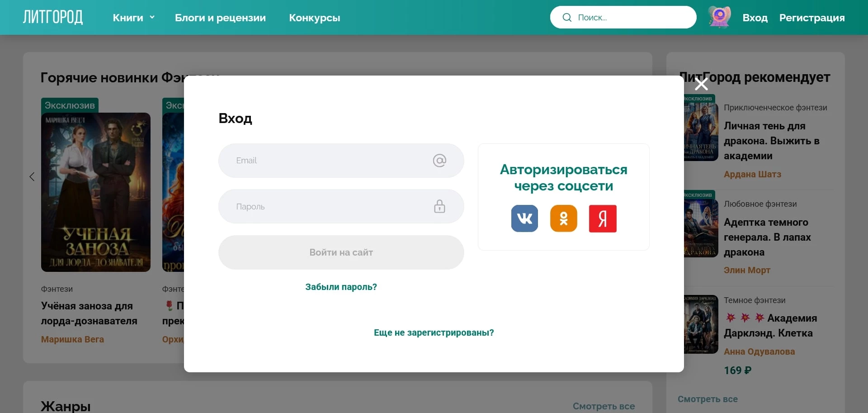Click the lock icon in password field
868x413 pixels.
tap(439, 206)
